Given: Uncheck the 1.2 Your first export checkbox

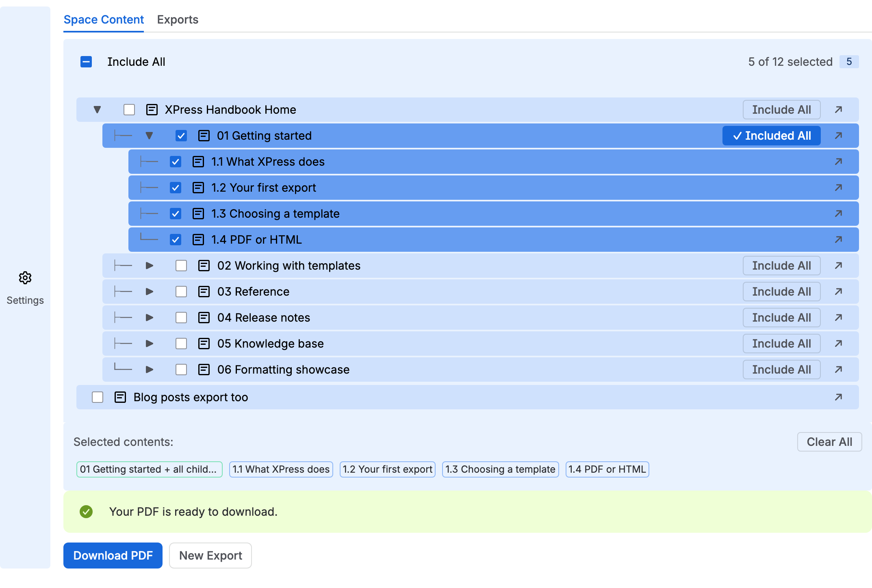Looking at the screenshot, I should (176, 188).
